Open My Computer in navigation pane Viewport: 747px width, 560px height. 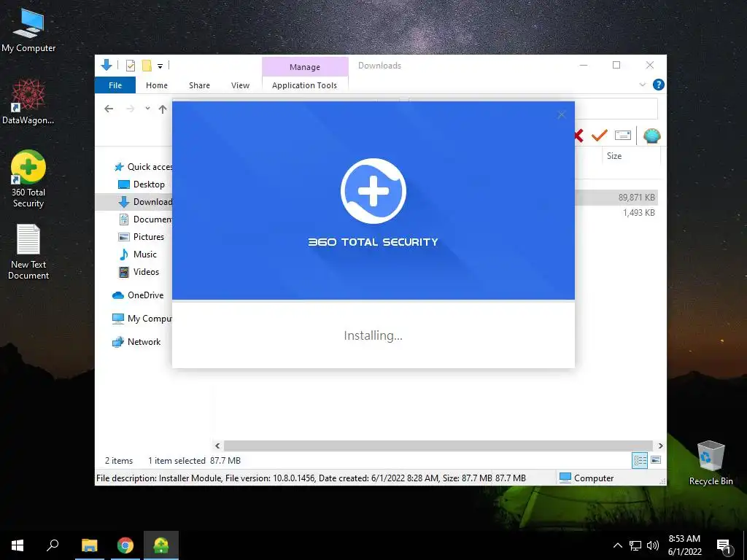point(142,319)
